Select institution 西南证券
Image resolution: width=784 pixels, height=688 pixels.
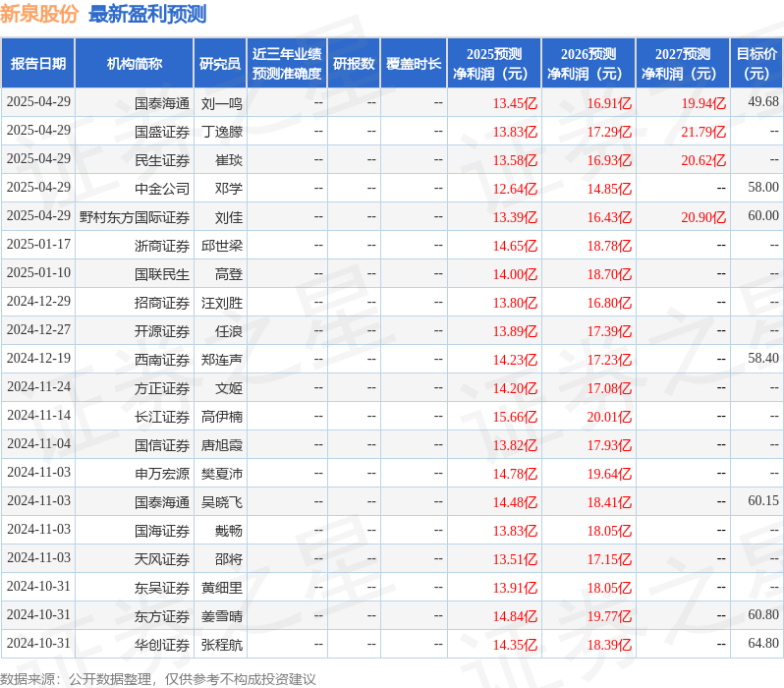click(x=162, y=361)
